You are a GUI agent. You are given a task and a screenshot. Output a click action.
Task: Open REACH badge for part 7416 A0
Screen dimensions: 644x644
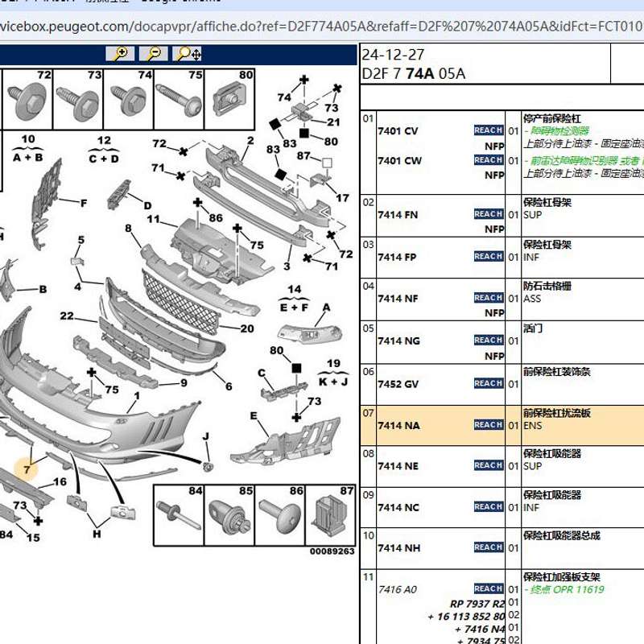[x=489, y=588]
